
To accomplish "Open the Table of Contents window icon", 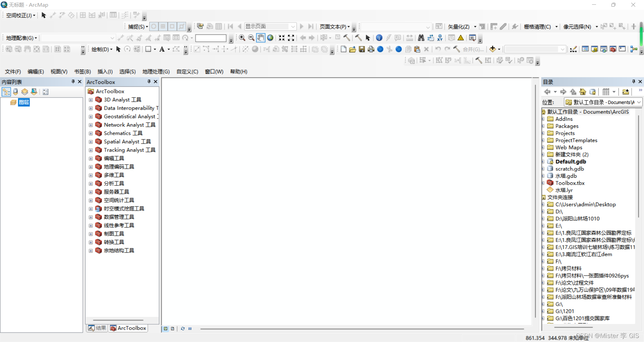I will tap(585, 49).
